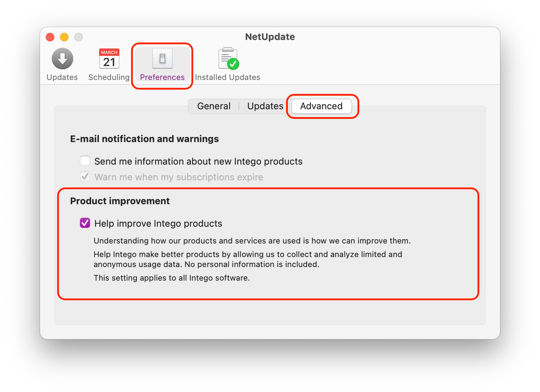Open the Updates preferences tab
This screenshot has width=540, height=392.
coord(265,106)
